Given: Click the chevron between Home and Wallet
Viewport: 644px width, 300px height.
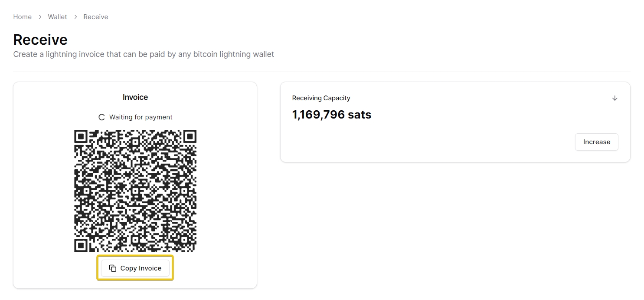Looking at the screenshot, I should click(40, 17).
